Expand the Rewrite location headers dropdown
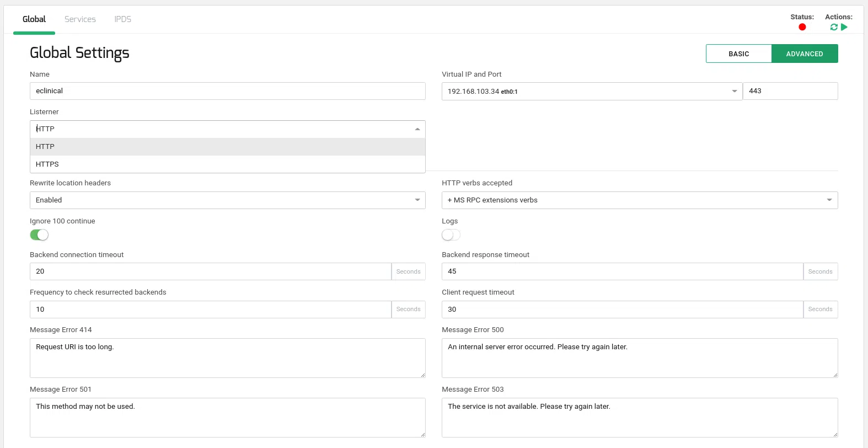The height and width of the screenshot is (448, 868). pos(227,200)
